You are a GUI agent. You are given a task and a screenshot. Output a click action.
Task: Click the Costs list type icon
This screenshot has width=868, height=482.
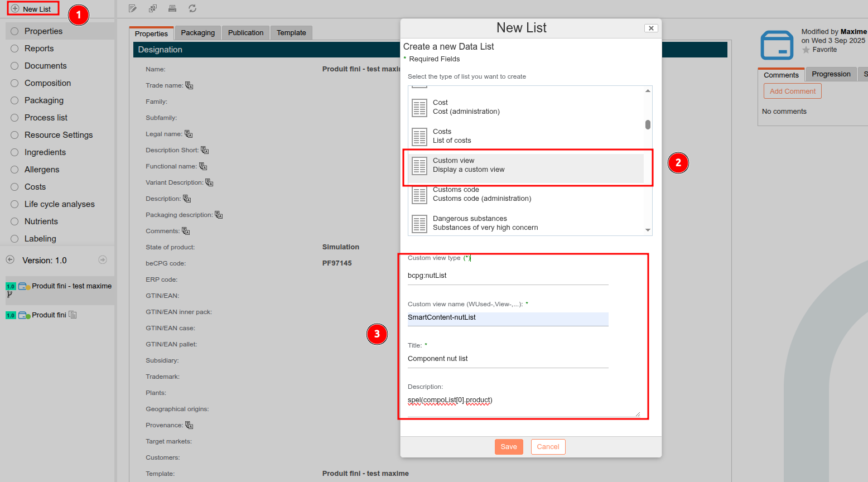click(419, 137)
